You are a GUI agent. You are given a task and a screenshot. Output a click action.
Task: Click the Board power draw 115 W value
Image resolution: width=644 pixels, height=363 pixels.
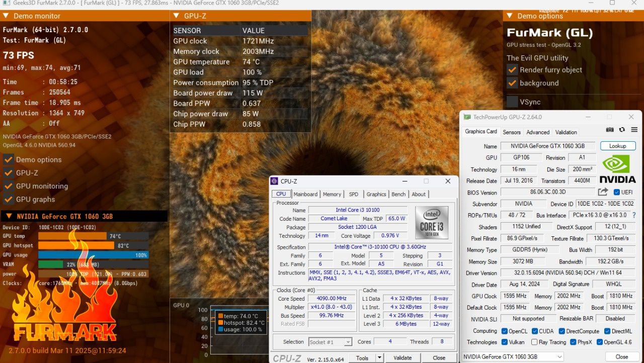click(253, 93)
